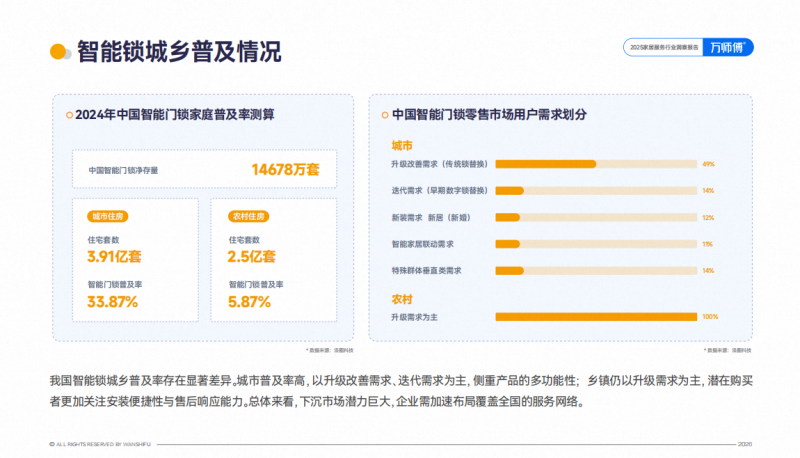Click the 新装需求 12% bar
This screenshot has height=458, width=800.
[x=596, y=217]
